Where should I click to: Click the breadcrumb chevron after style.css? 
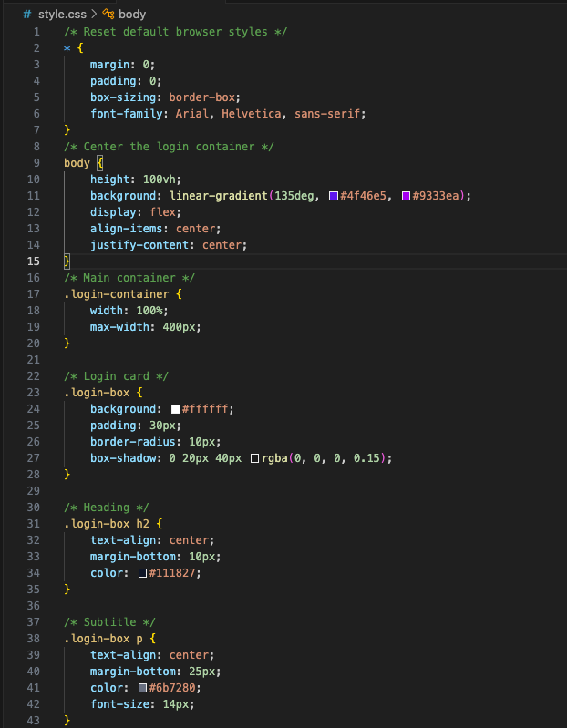[x=94, y=15]
